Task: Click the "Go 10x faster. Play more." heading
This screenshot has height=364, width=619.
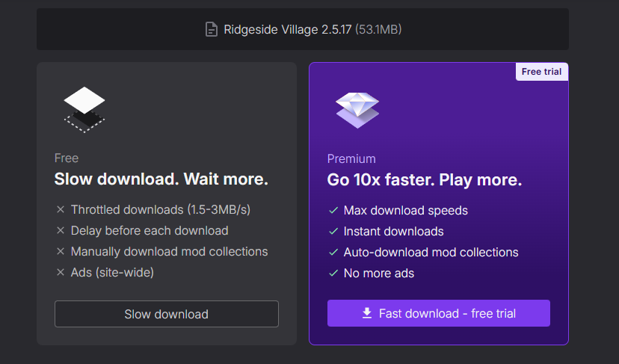Action: [x=424, y=180]
